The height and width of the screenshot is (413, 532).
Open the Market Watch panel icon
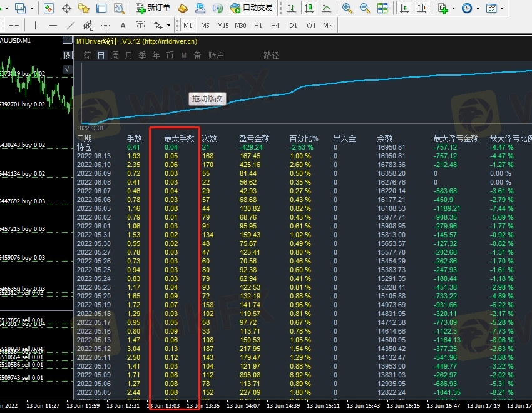point(49,8)
